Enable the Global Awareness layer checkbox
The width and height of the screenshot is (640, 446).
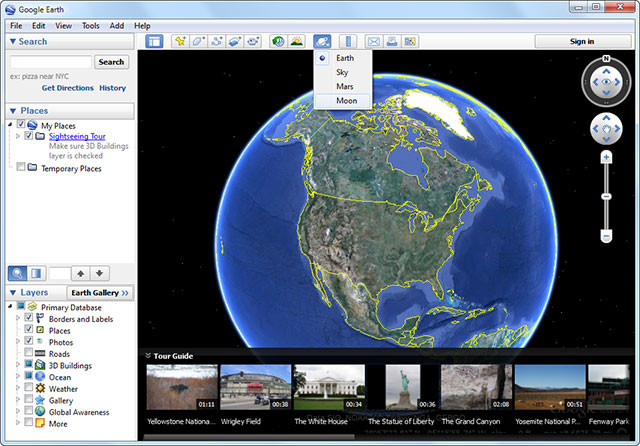pos(29,410)
